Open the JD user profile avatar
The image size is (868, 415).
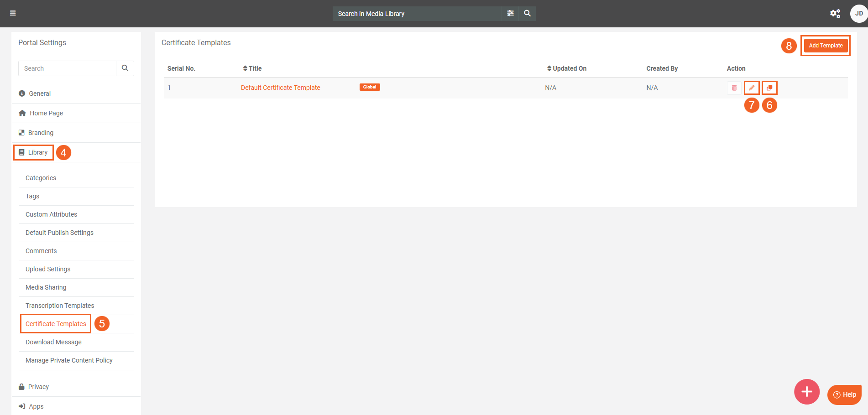[858, 14]
